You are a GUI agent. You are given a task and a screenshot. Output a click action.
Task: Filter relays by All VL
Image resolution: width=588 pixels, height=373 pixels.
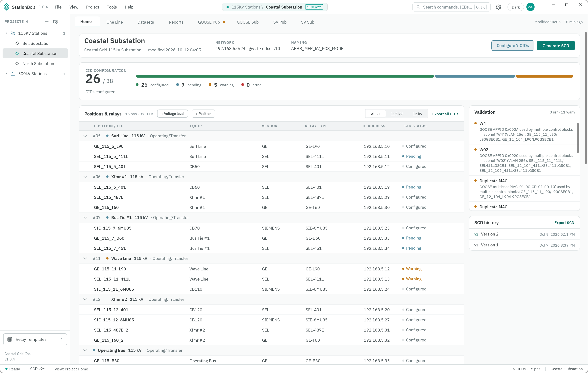pos(376,114)
